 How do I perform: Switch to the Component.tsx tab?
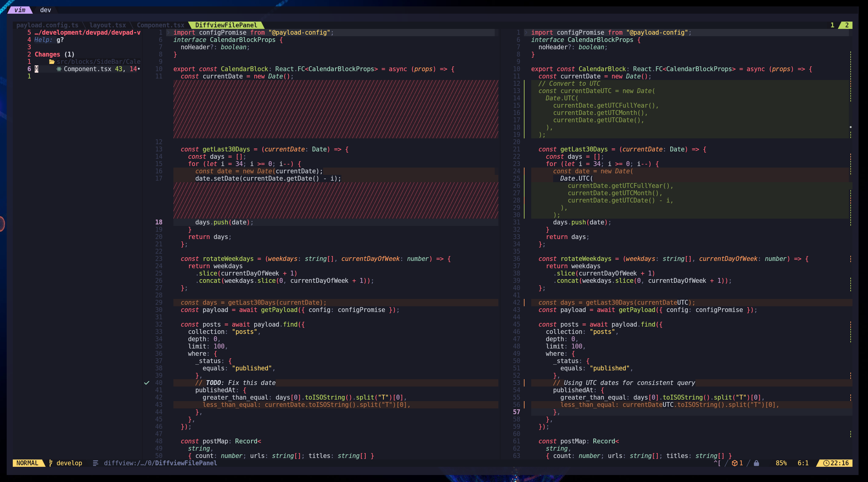click(160, 25)
